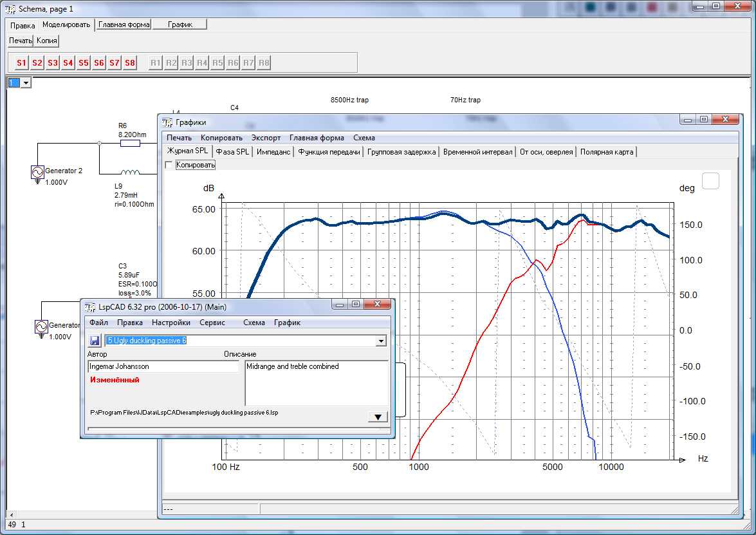This screenshot has width=756, height=535.
Task: Click Главная форма in the Графики menu bar
Action: click(317, 138)
